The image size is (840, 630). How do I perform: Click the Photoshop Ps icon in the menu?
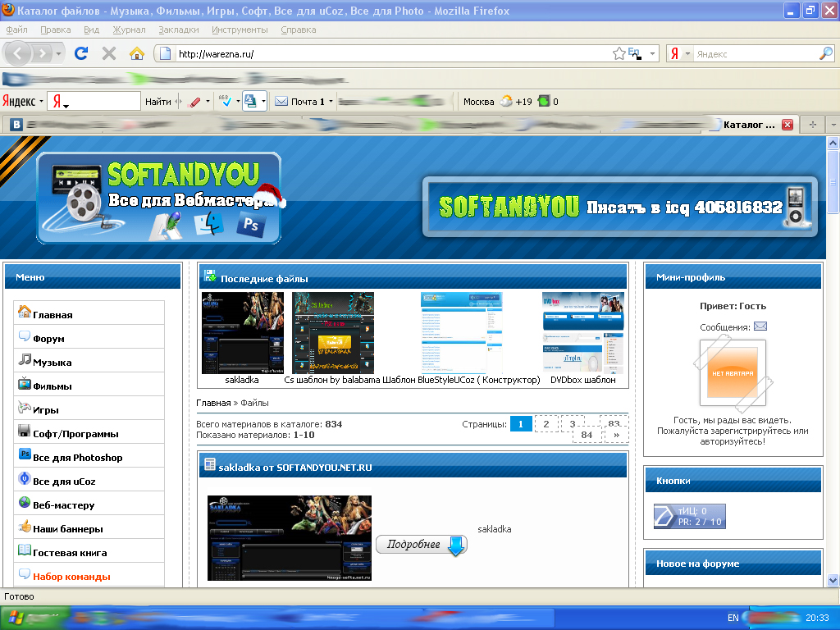point(25,454)
